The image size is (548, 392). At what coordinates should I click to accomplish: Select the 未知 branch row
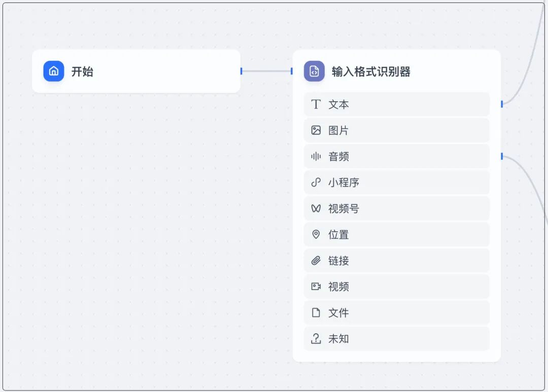pyautogui.click(x=397, y=339)
